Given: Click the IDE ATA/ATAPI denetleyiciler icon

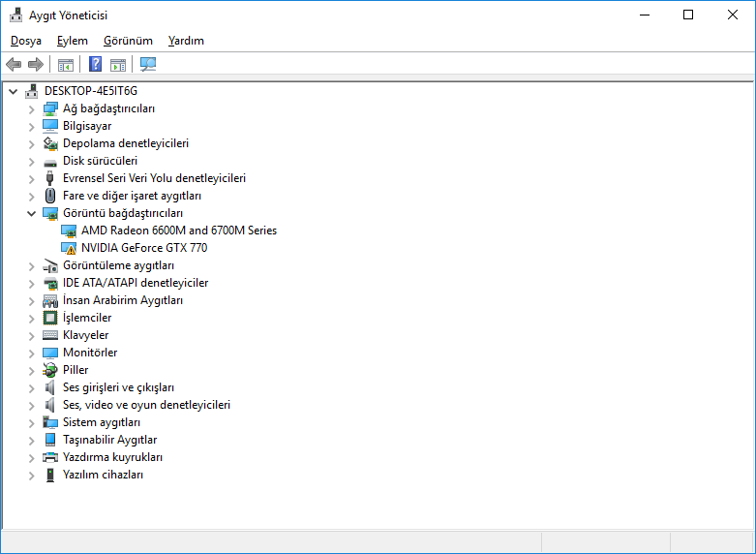Looking at the screenshot, I should pyautogui.click(x=50, y=283).
